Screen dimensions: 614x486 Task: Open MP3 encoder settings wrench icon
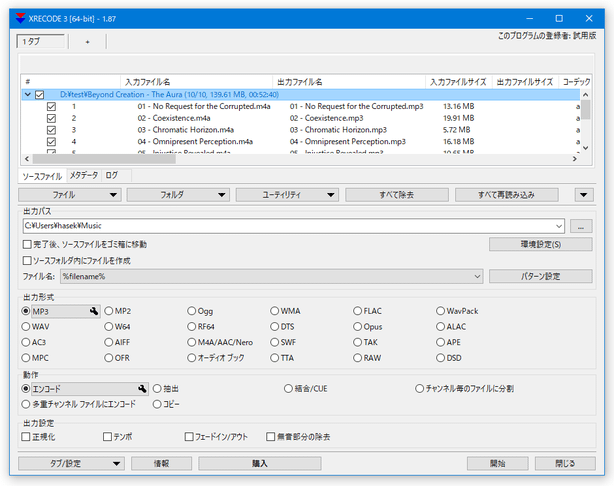pyautogui.click(x=94, y=311)
